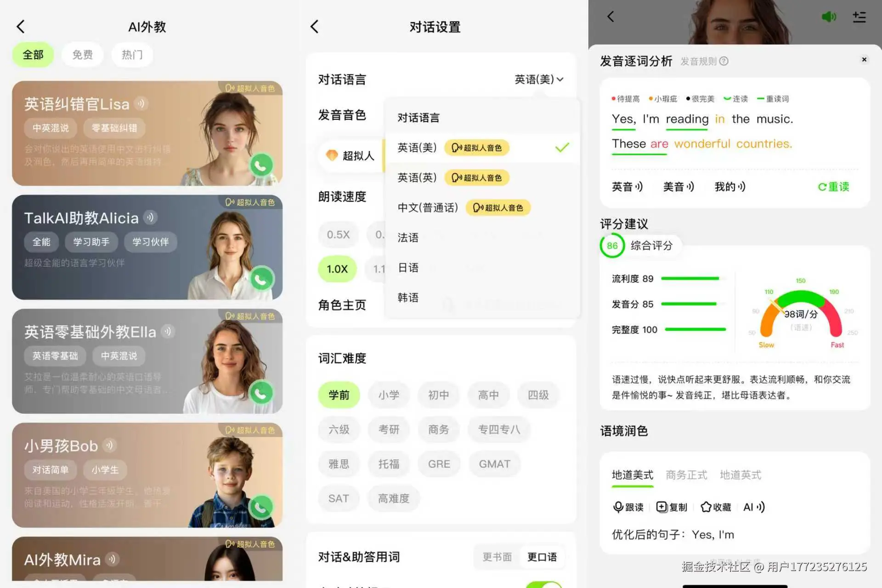Choose 法语 from the language dropdown
The image size is (882, 588).
tap(408, 237)
